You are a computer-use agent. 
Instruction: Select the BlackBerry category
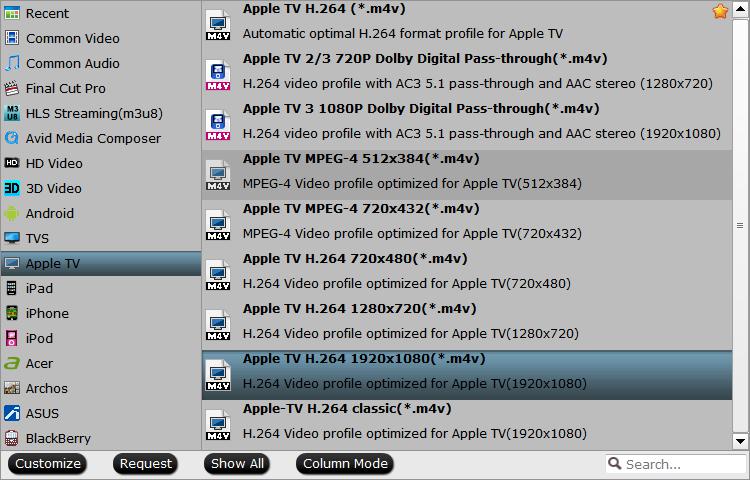coord(101,438)
